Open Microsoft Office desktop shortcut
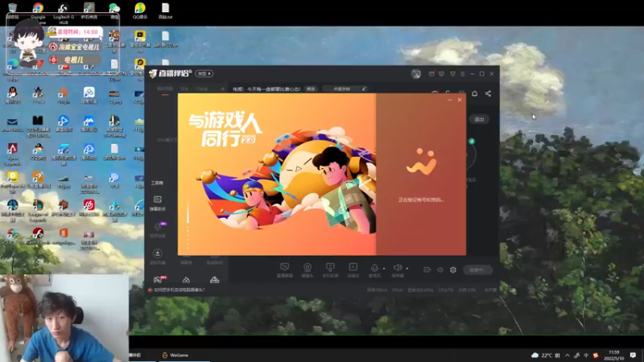The height and width of the screenshot is (362, 644). click(64, 237)
